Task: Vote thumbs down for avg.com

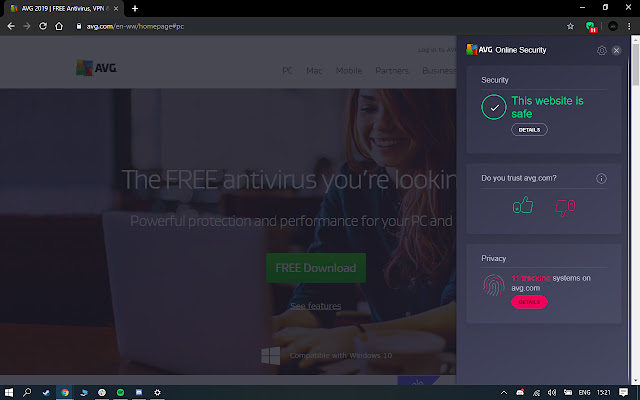Action: click(565, 207)
